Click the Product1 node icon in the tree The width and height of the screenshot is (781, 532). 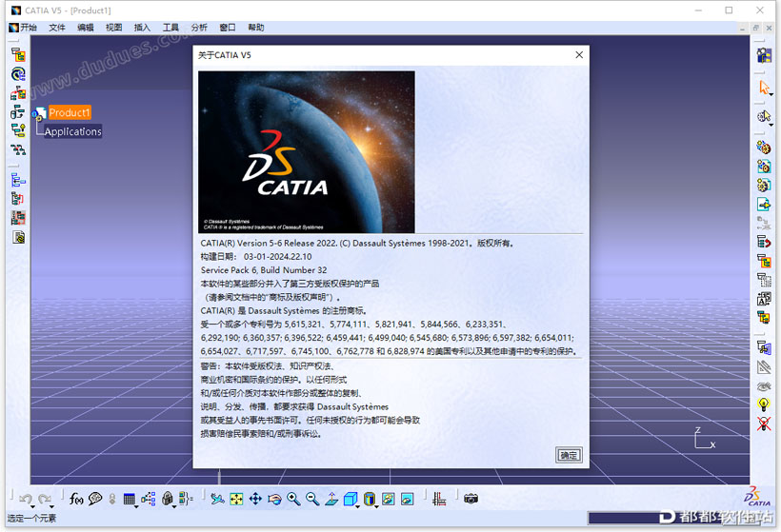(39, 113)
